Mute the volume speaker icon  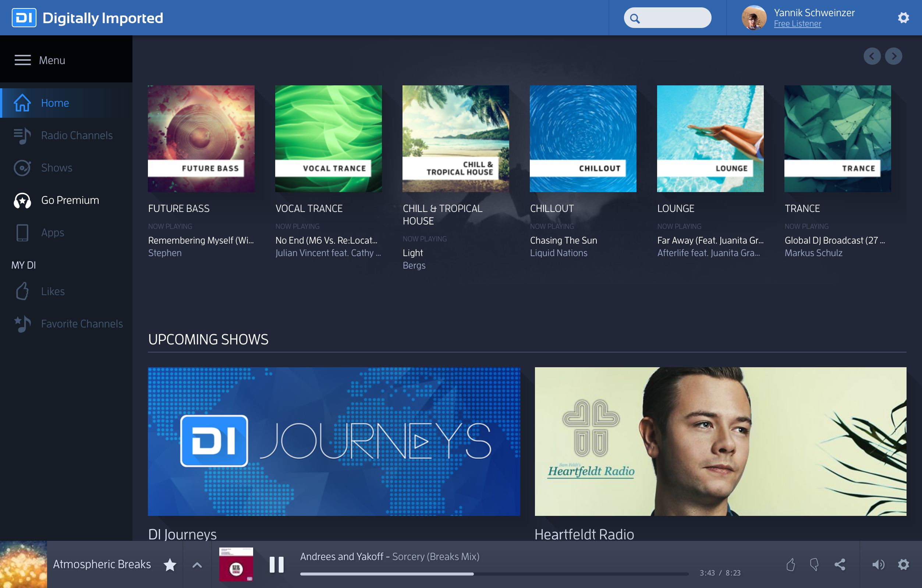[878, 564]
